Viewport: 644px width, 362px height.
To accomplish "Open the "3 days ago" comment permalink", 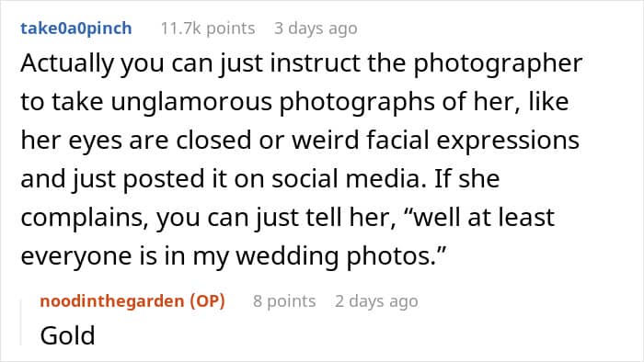I will [x=316, y=28].
